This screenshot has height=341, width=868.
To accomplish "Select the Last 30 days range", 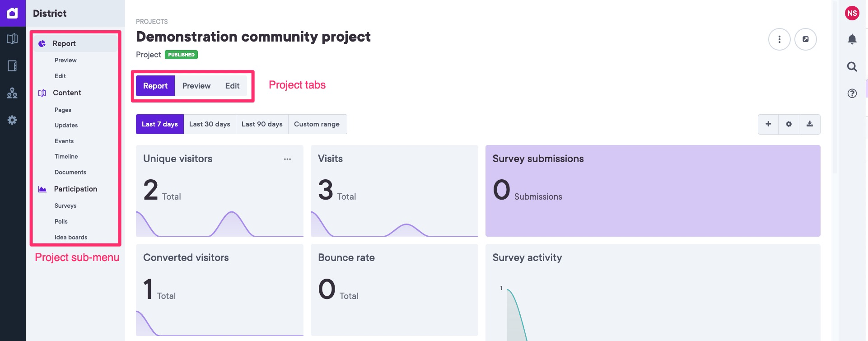I will coord(210,124).
